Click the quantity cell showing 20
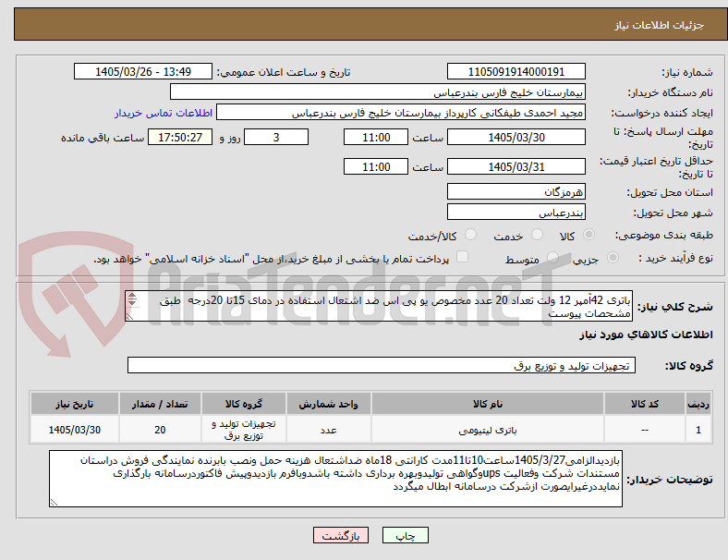This screenshot has height=560, width=728. [x=160, y=430]
